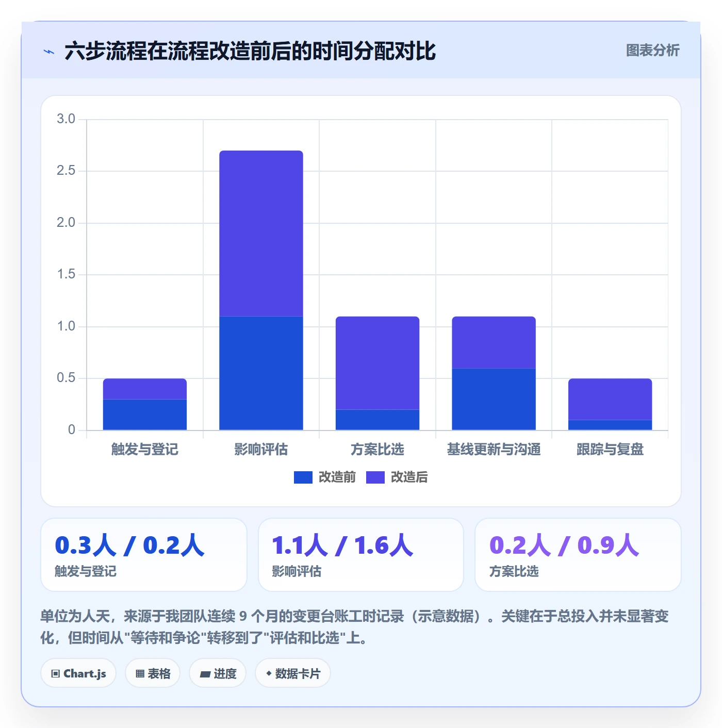Click the 3.0 y-axis tick label
Viewport: 722px width, 728px height.
(x=66, y=119)
